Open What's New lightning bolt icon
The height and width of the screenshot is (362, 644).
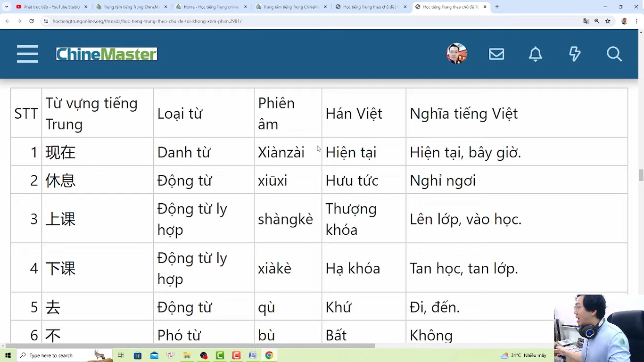(574, 54)
